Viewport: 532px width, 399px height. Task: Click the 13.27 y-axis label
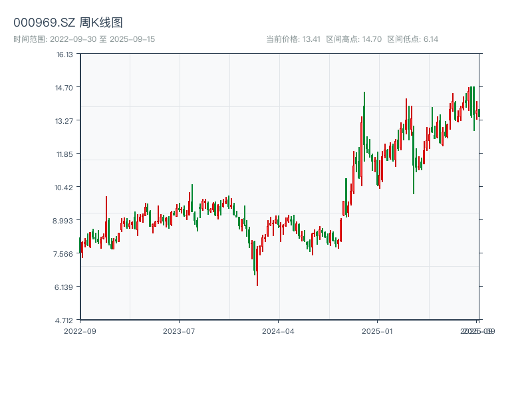click(64, 121)
